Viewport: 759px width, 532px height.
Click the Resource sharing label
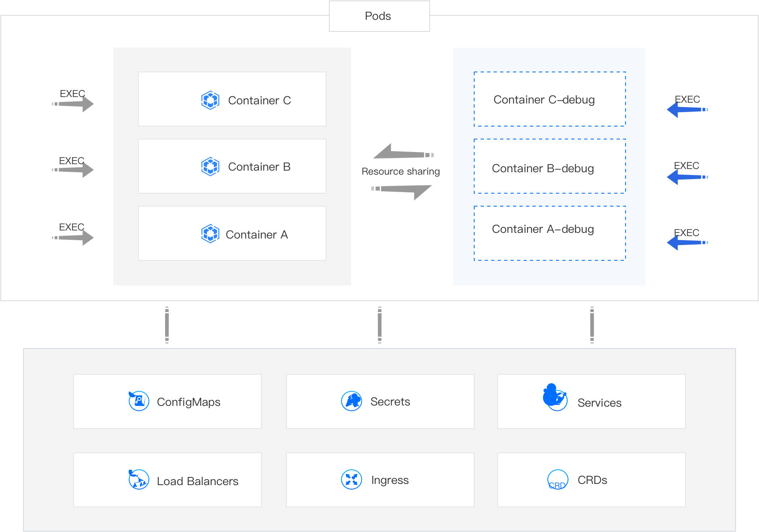pyautogui.click(x=401, y=171)
